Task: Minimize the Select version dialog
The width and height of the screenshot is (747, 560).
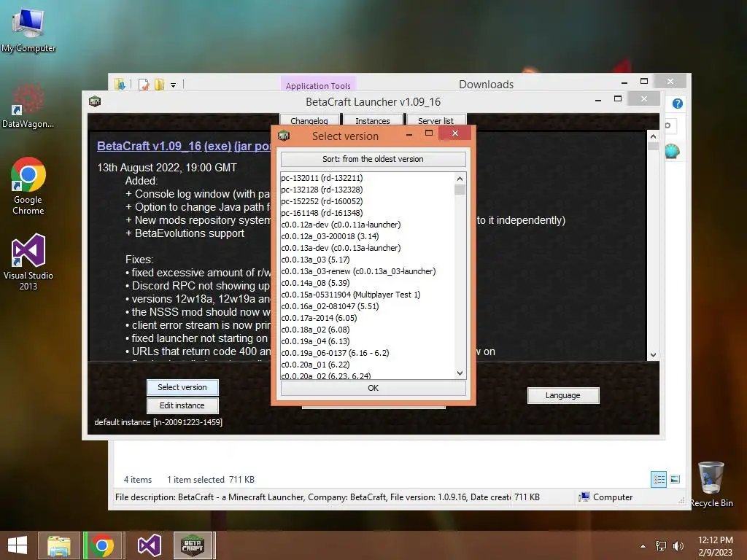Action: tap(409, 135)
